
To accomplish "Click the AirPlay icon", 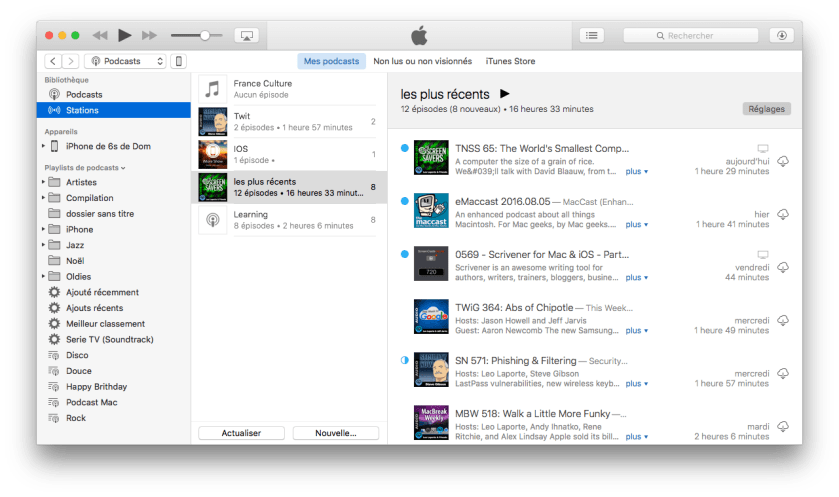I will click(x=246, y=35).
